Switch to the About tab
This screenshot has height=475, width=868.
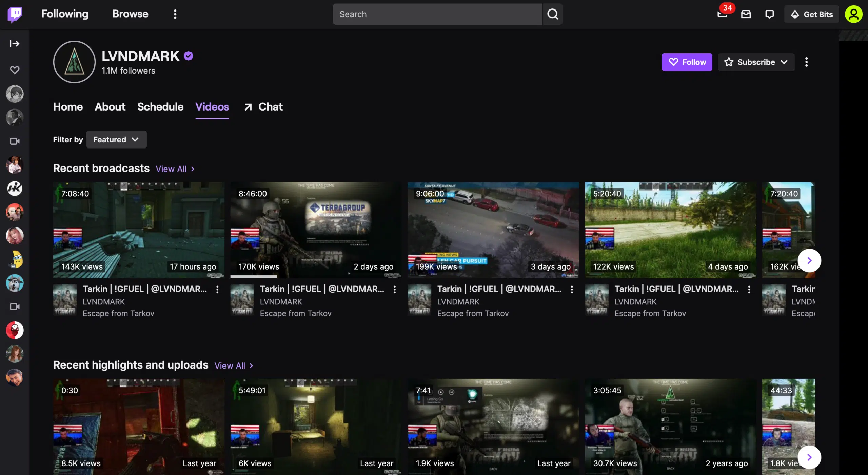(110, 107)
